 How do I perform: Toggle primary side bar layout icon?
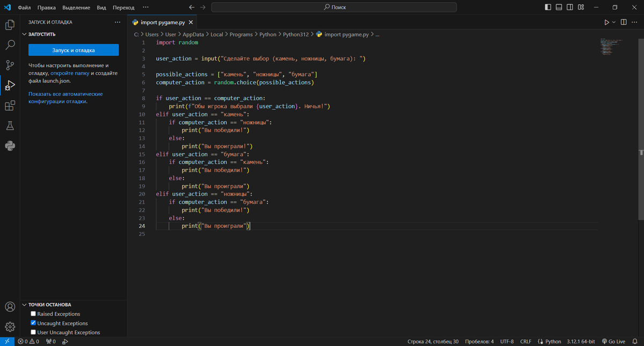[547, 8]
